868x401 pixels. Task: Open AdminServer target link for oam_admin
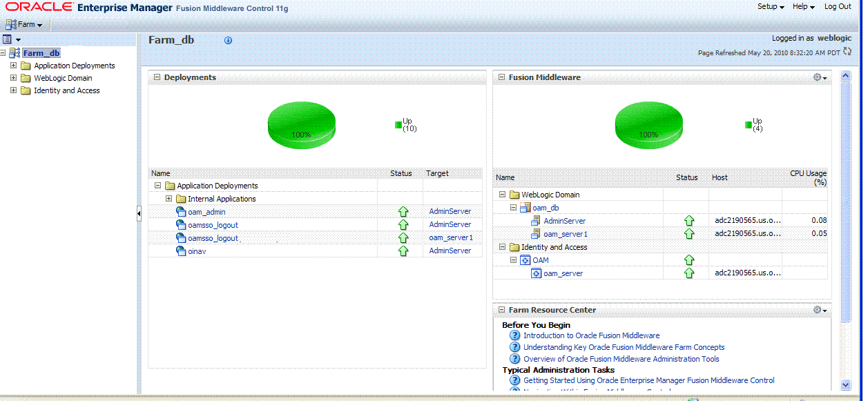point(450,212)
